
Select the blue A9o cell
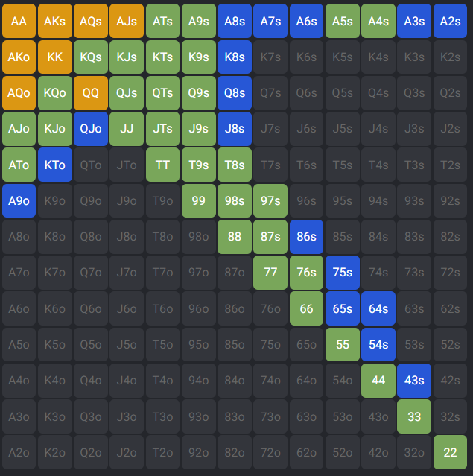coord(19,200)
